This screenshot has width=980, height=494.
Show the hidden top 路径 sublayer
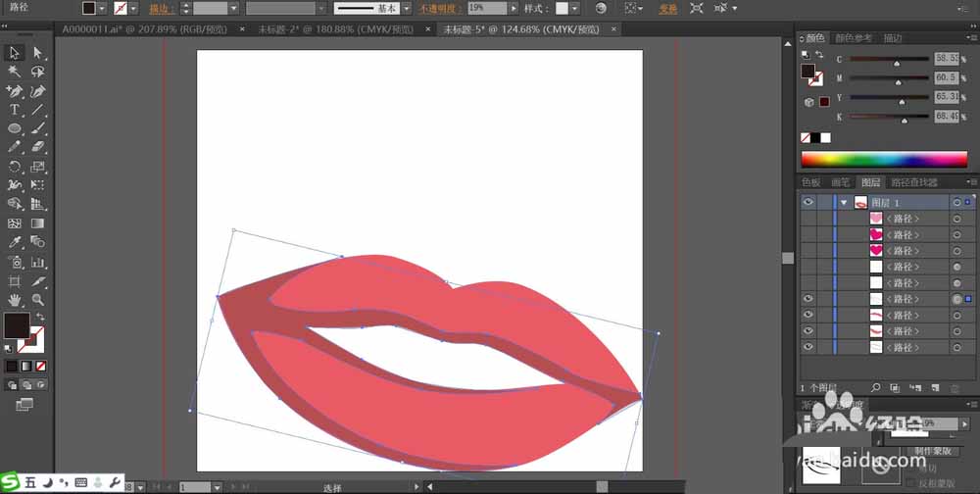click(808, 219)
